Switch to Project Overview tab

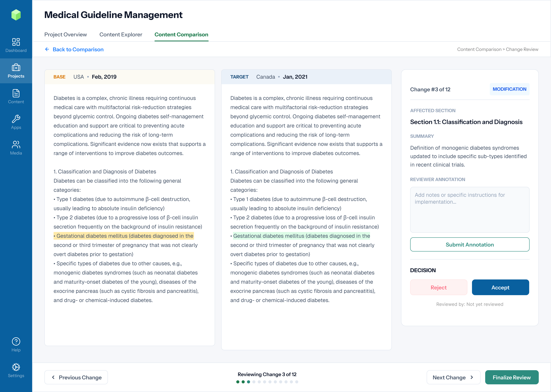click(66, 35)
